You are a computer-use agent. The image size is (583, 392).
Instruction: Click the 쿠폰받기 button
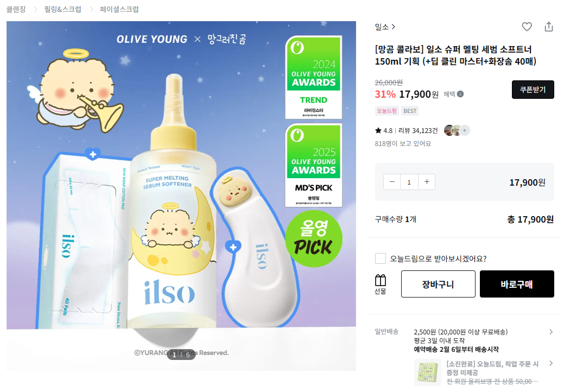coord(533,90)
